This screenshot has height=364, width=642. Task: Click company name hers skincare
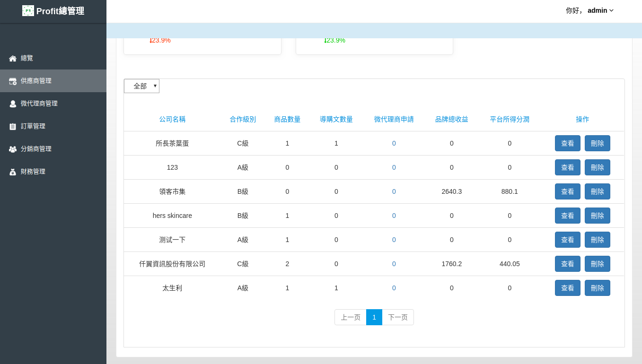(x=172, y=216)
